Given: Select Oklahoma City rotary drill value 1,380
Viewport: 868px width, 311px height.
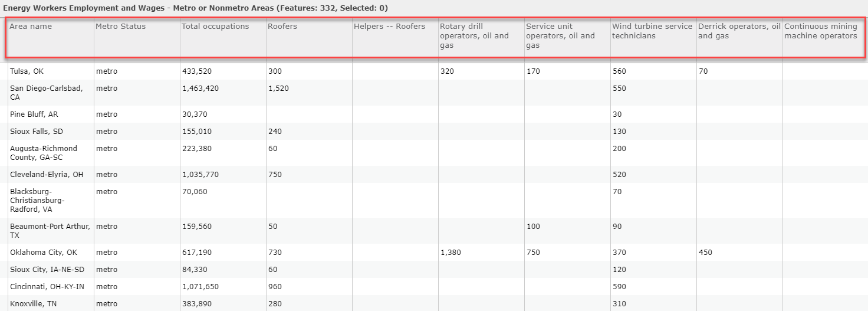Looking at the screenshot, I should pyautogui.click(x=451, y=253).
